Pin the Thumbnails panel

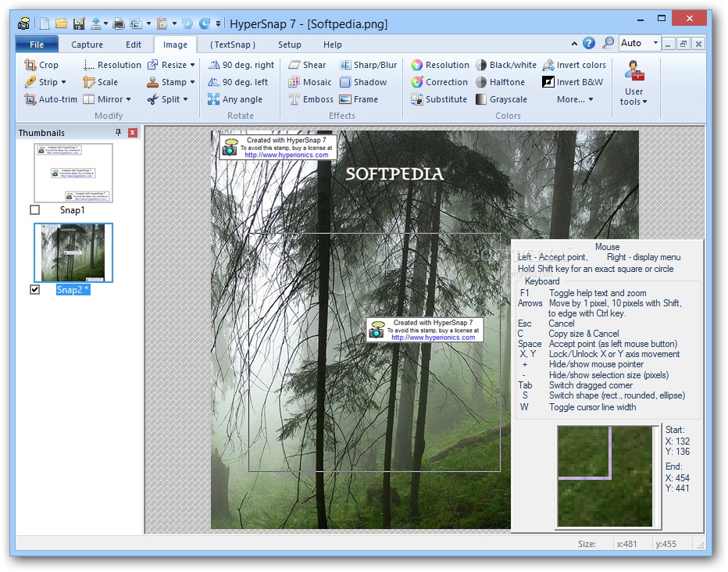tap(119, 133)
